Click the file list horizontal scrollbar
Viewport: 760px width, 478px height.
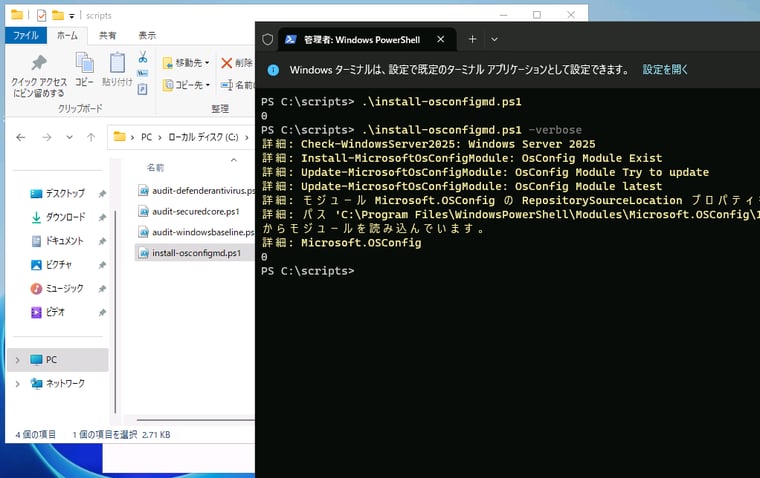(196, 420)
